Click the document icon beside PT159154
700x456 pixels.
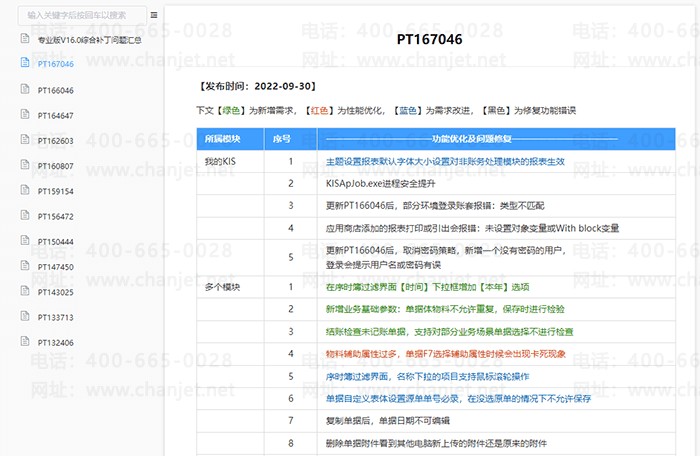pos(25,190)
